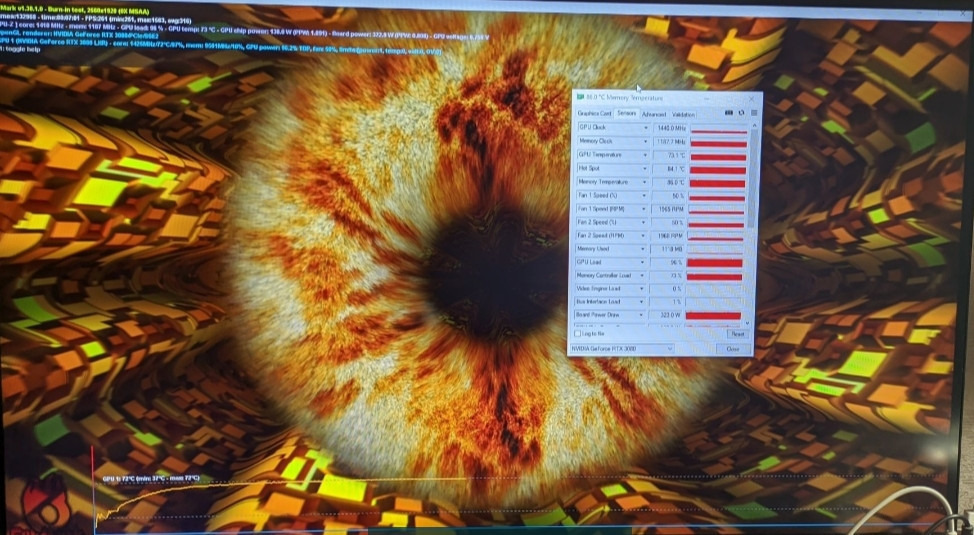Click the GPU-Z title bar app icon
The image size is (974, 535).
coord(581,98)
